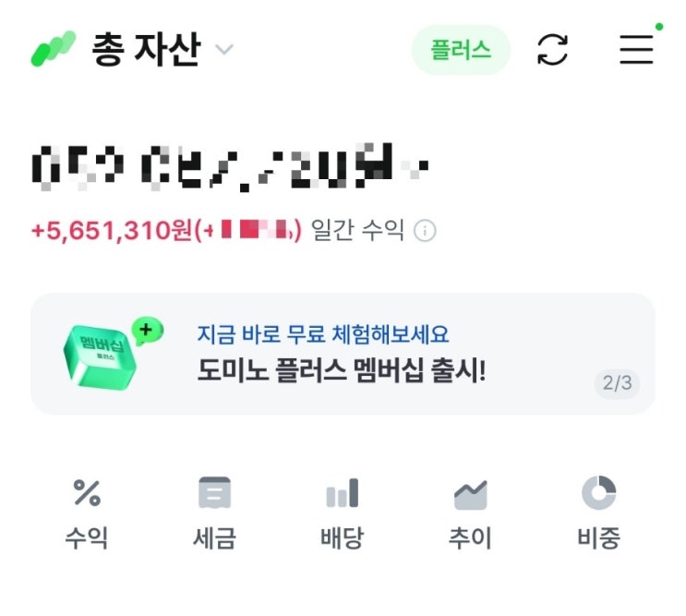The width and height of the screenshot is (686, 616).
Task: Click the daily profit info icon
Action: pos(425,231)
